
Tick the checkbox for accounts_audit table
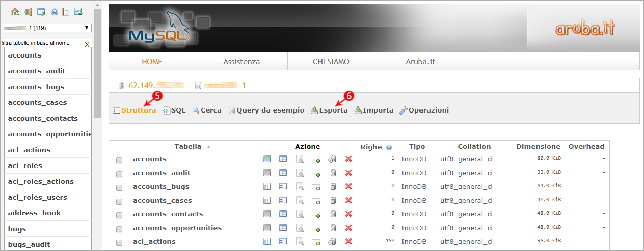click(x=119, y=174)
